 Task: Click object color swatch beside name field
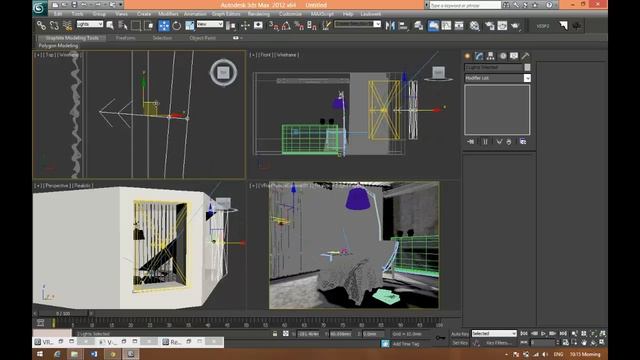[527, 67]
